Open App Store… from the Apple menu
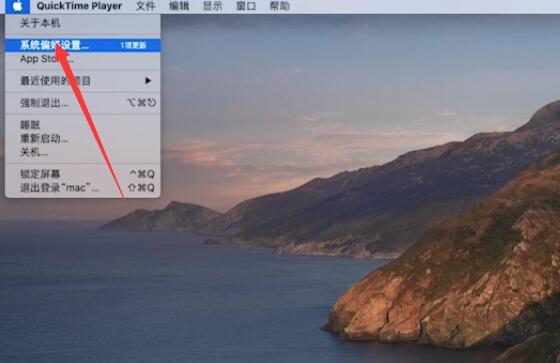560x363 pixels. (82, 59)
